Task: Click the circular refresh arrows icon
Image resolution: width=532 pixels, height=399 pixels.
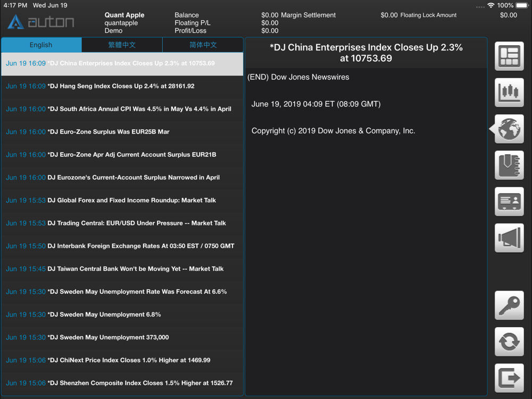Action: point(509,342)
